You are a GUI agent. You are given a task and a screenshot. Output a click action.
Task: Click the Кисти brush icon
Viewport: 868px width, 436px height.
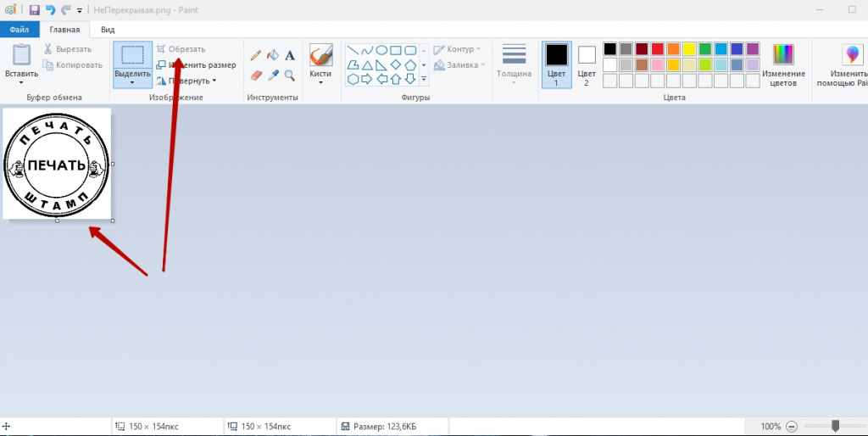click(321, 55)
